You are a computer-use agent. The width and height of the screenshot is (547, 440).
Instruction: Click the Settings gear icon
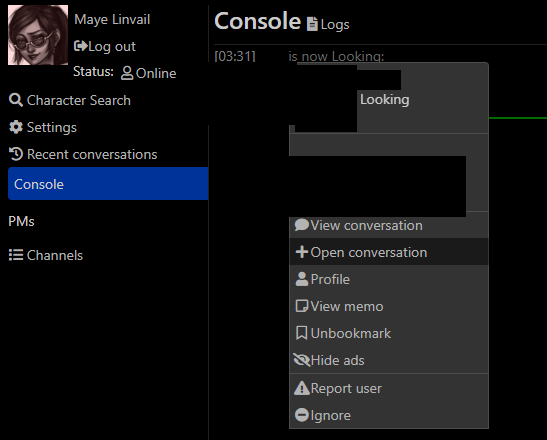coord(16,127)
